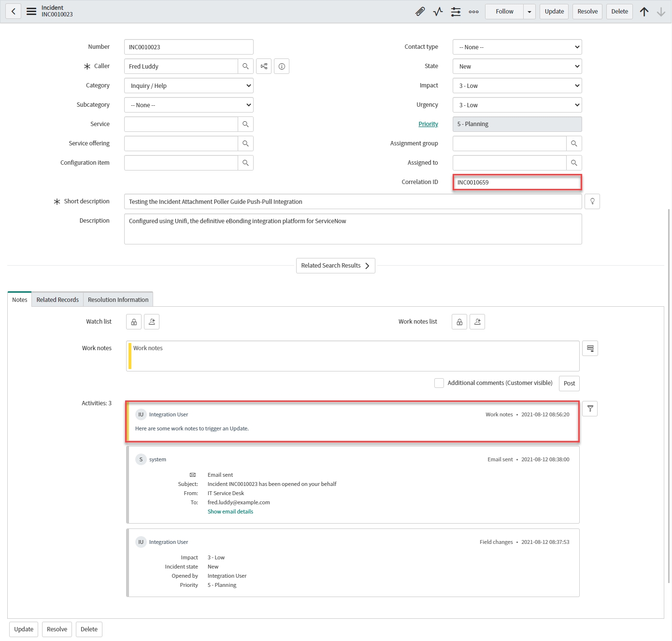672x641 pixels.
Task: Open the Show email details link
Action: [230, 512]
